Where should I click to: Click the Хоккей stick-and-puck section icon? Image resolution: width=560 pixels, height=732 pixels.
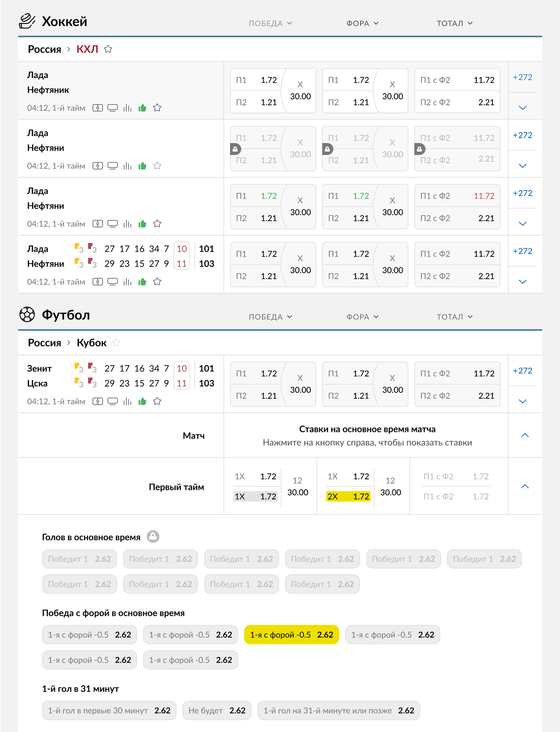(27, 21)
